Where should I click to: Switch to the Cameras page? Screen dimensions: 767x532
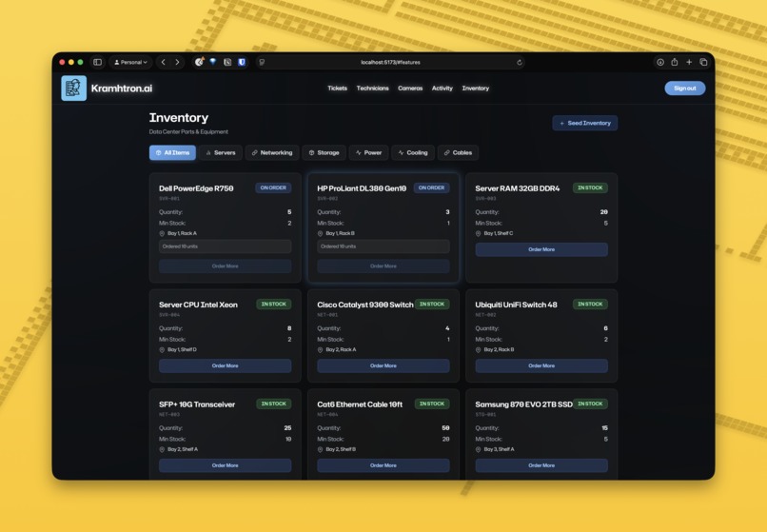410,89
